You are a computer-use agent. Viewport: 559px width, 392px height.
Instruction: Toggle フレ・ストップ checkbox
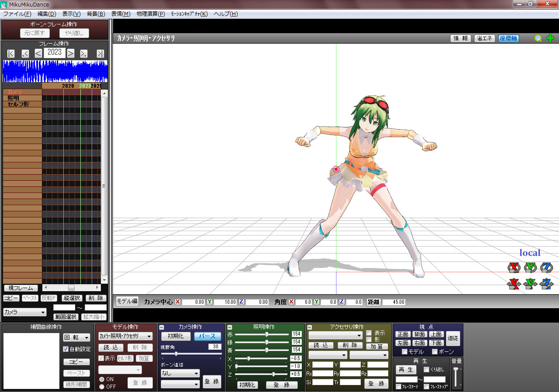[426, 387]
